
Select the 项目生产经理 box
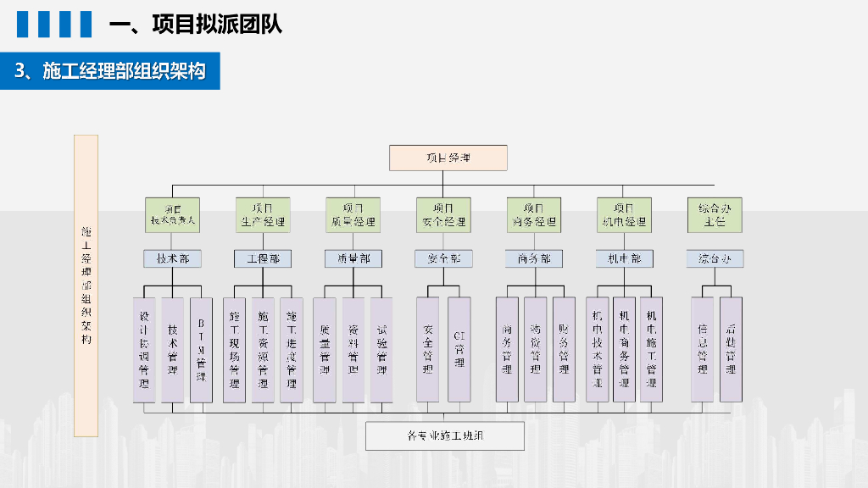[x=263, y=215]
